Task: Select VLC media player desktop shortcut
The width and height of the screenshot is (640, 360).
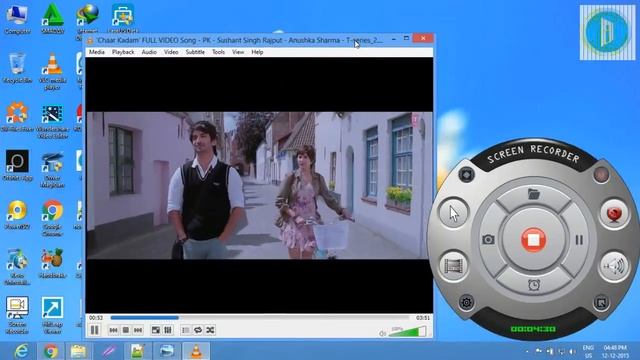Action: 52,71
